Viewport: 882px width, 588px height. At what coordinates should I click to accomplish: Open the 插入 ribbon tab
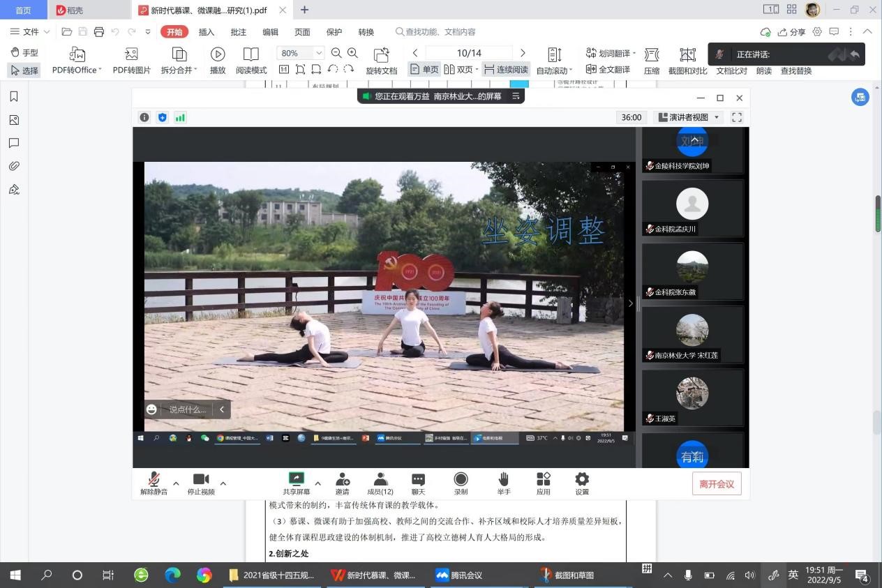pos(207,32)
